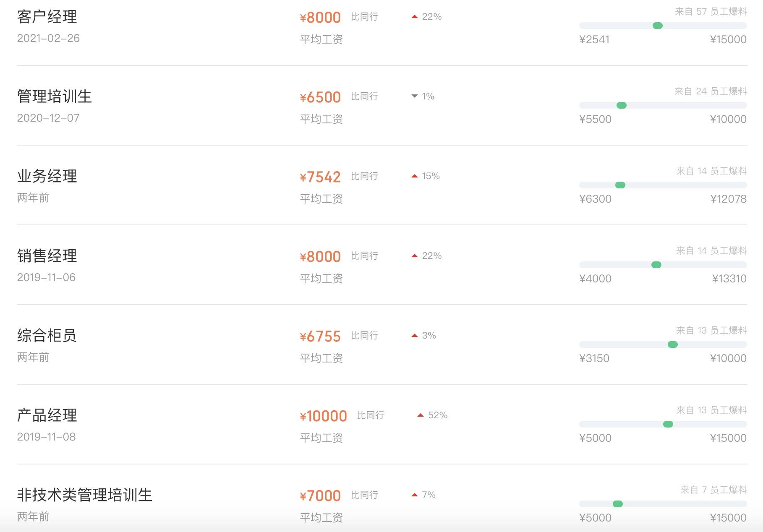This screenshot has width=763, height=532.
Task: Click up arrow in 客户经理 row
Action: pyautogui.click(x=415, y=17)
